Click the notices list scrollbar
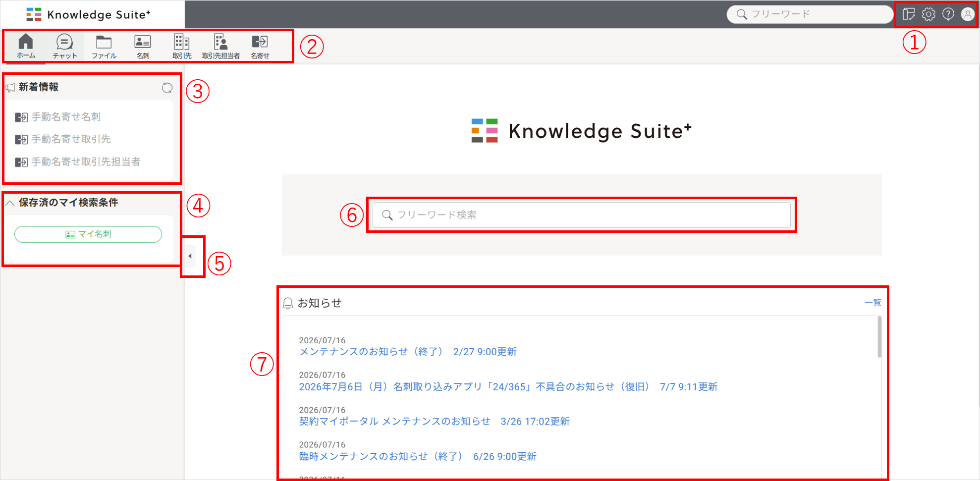 click(x=879, y=337)
